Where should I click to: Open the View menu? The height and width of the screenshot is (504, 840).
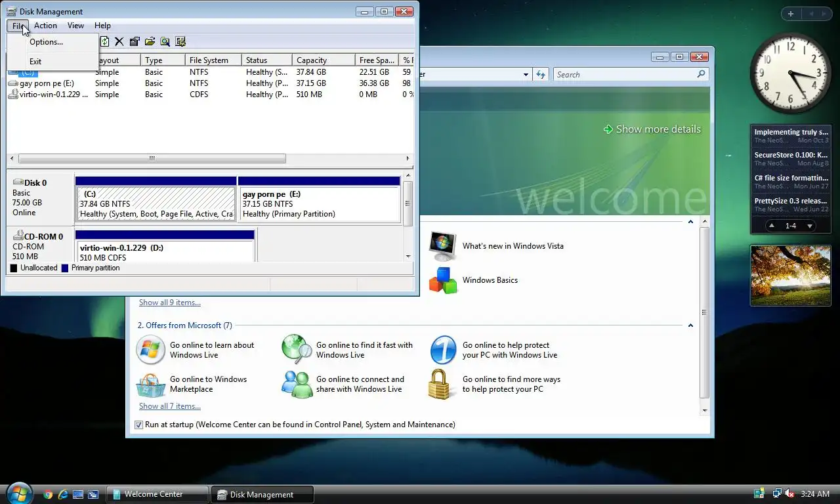pyautogui.click(x=75, y=26)
